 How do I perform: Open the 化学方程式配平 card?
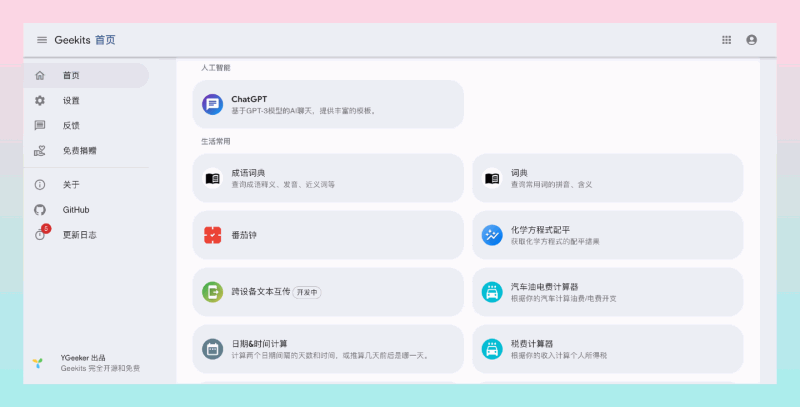tap(608, 235)
